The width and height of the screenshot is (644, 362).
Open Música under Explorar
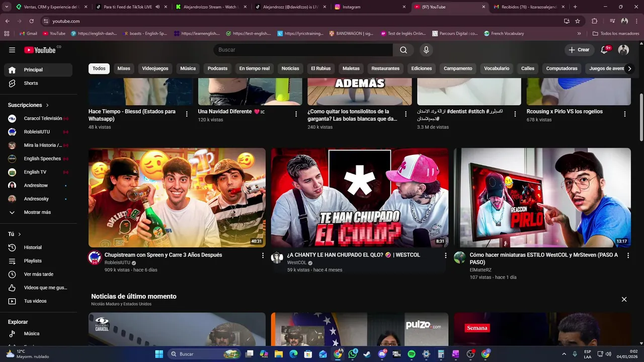pos(38,334)
